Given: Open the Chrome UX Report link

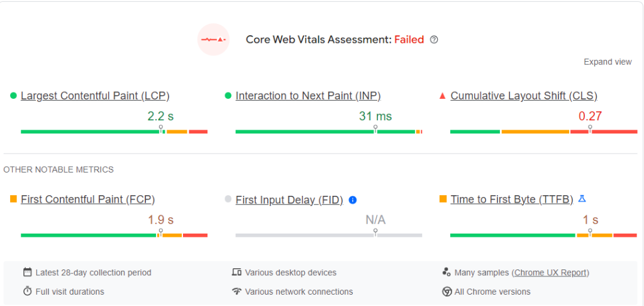Looking at the screenshot, I should click(551, 273).
